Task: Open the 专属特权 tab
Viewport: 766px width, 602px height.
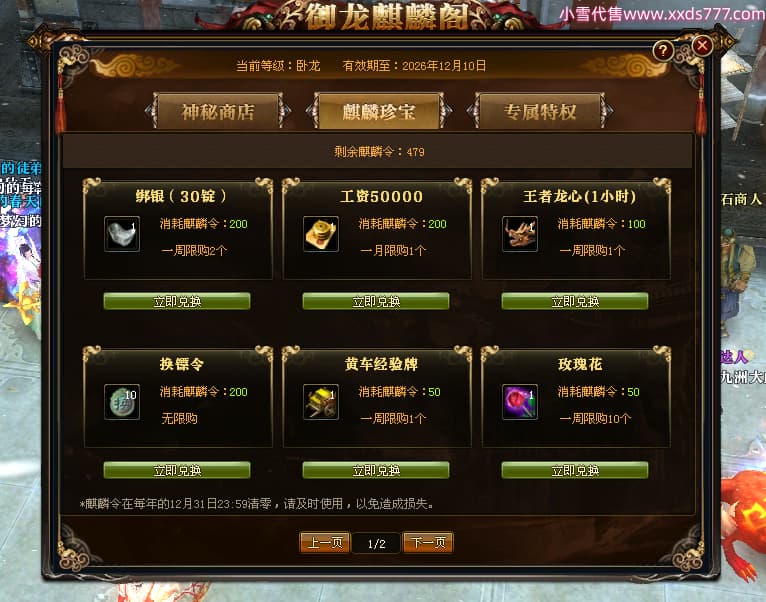Action: click(x=540, y=111)
